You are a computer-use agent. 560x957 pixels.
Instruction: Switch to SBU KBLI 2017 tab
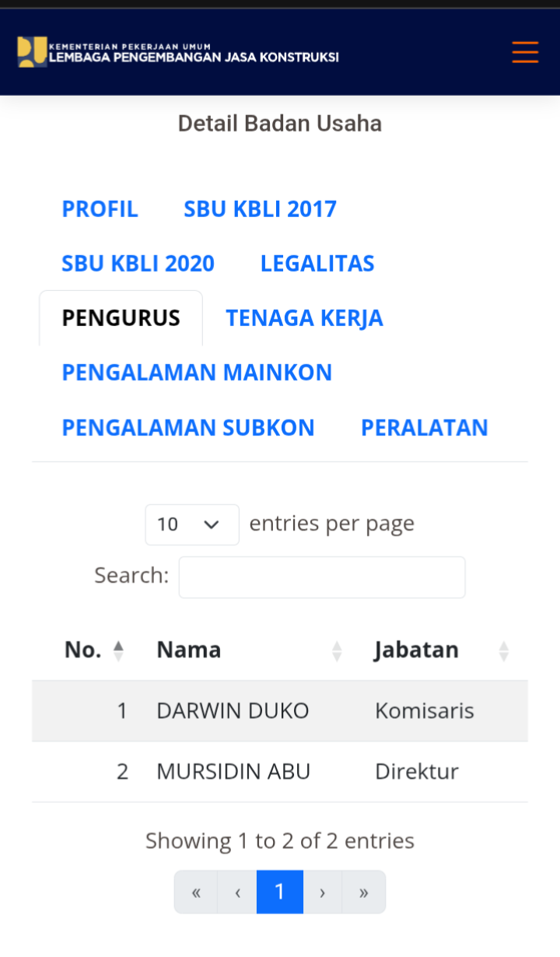260,209
